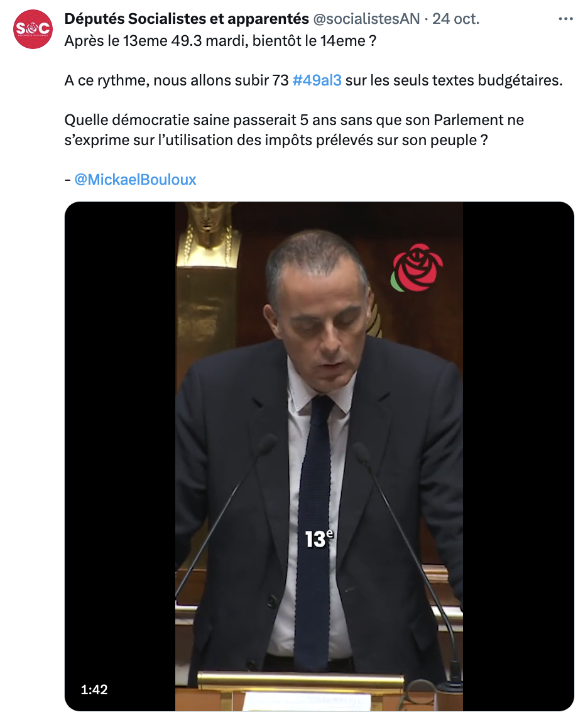Click the golden lectern rail at video bottom
The width and height of the screenshot is (588, 720).
pyautogui.click(x=301, y=679)
